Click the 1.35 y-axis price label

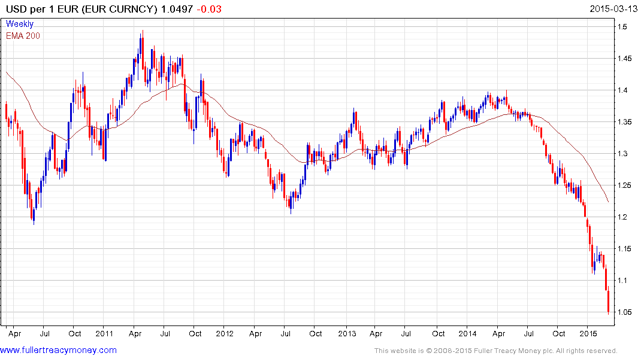click(625, 122)
